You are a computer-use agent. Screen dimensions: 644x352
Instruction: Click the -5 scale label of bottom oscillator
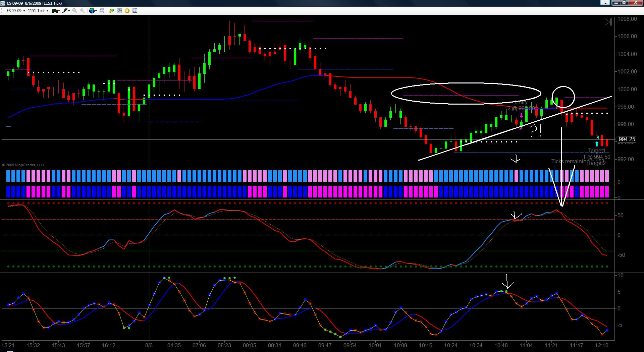pyautogui.click(x=620, y=325)
